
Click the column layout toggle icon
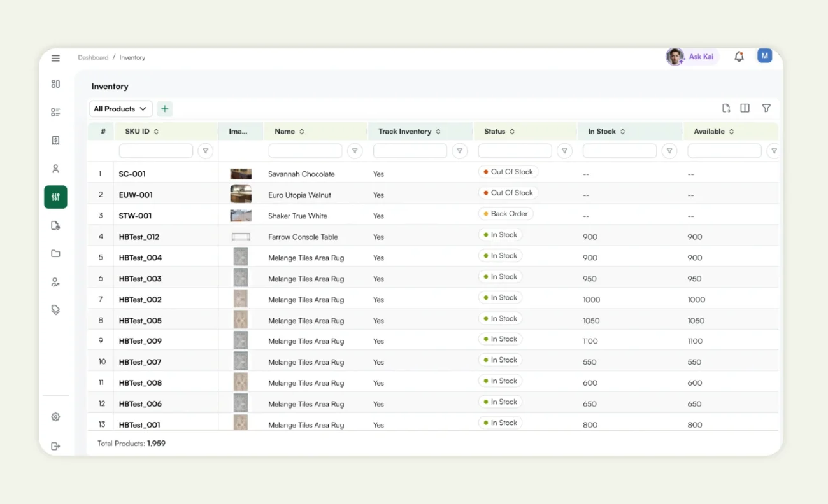pos(745,108)
